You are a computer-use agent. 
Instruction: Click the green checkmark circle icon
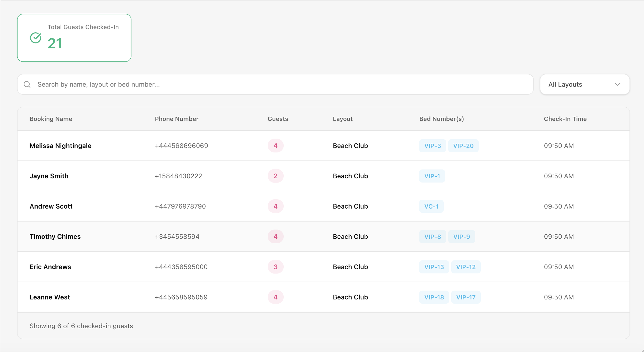36,38
